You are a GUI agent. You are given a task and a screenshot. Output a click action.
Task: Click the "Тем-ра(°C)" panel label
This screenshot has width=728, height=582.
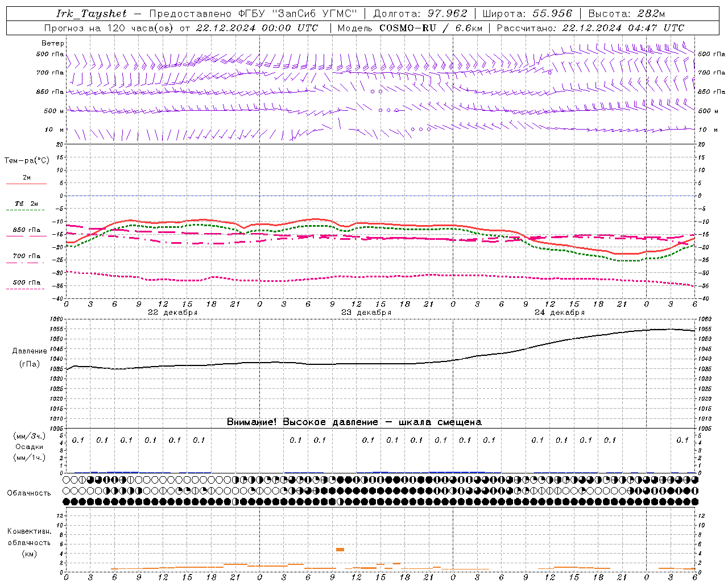[27, 161]
